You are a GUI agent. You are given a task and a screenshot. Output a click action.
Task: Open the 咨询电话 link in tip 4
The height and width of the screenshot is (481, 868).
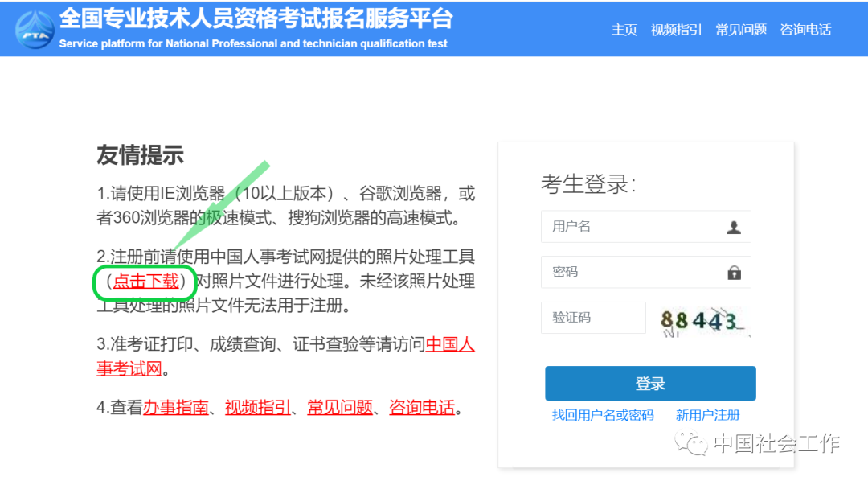click(422, 408)
